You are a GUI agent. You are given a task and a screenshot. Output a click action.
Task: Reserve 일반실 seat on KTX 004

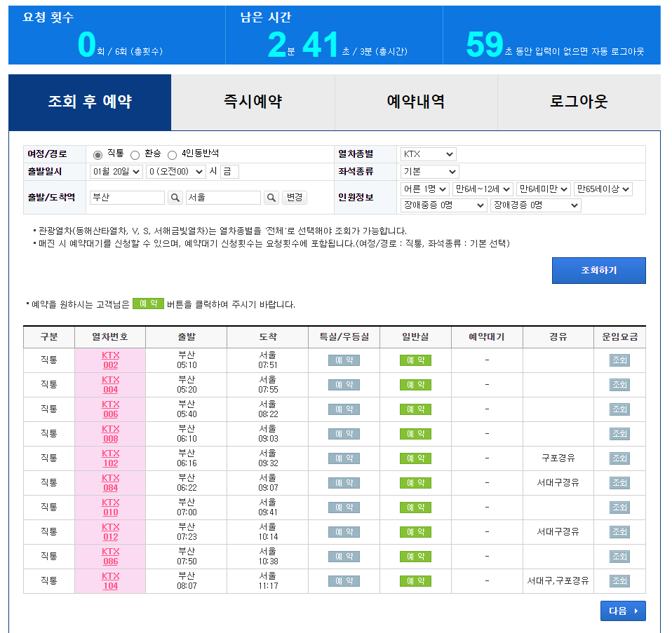coord(415,385)
